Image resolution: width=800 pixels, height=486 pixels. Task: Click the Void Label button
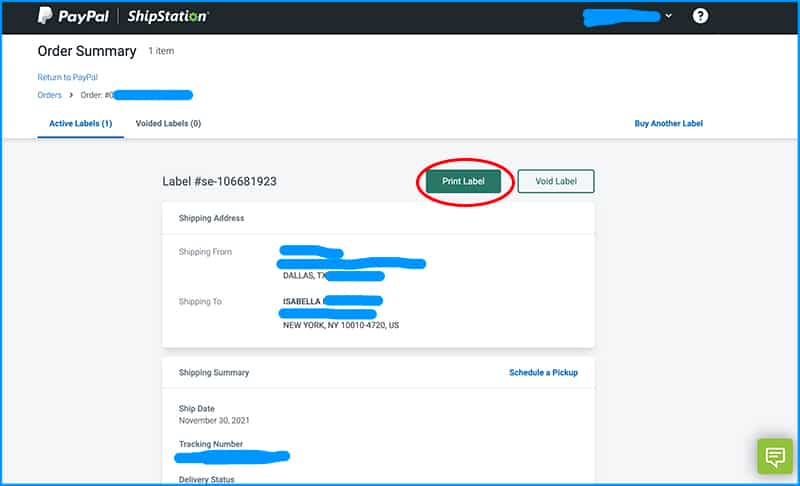point(556,181)
